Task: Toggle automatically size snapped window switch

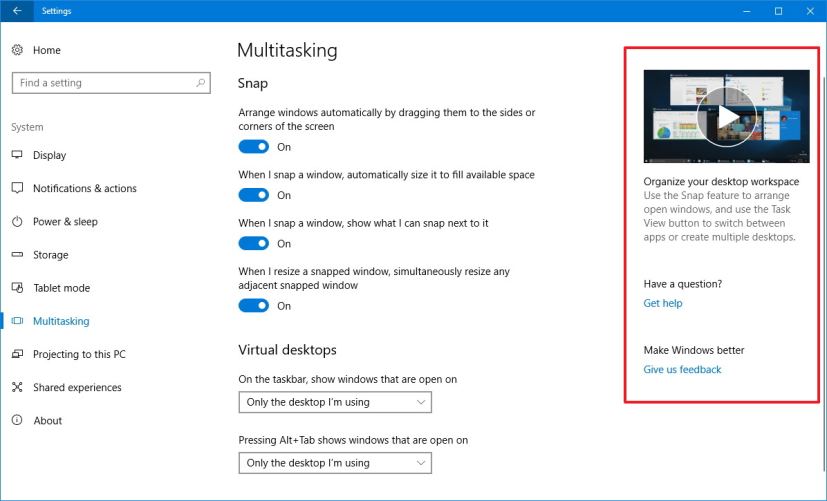Action: pos(254,195)
